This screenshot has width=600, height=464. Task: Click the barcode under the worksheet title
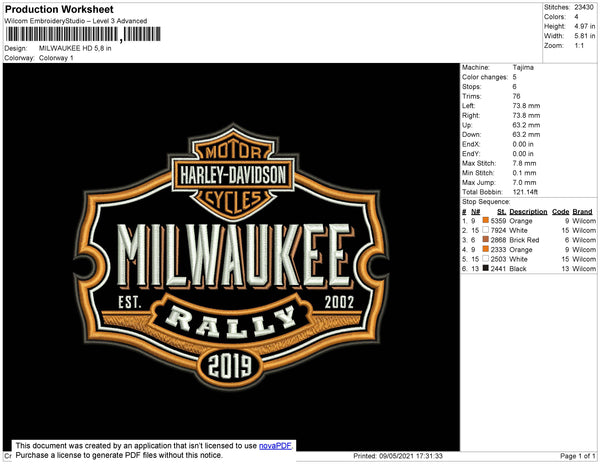(83, 34)
